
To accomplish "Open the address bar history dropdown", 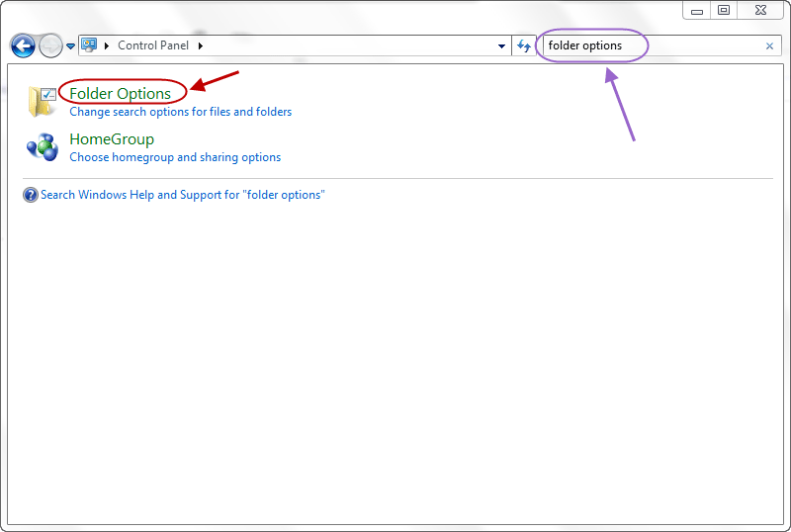I will (501, 45).
